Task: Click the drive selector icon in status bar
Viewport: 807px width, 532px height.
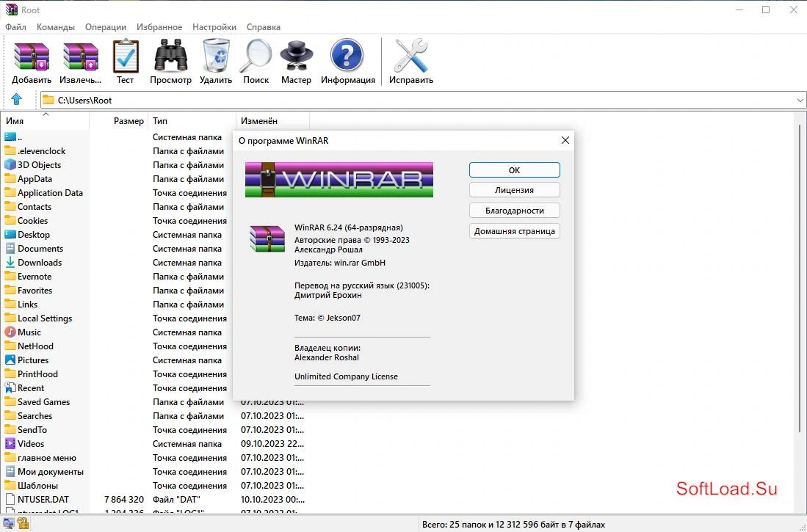Action: [8, 524]
